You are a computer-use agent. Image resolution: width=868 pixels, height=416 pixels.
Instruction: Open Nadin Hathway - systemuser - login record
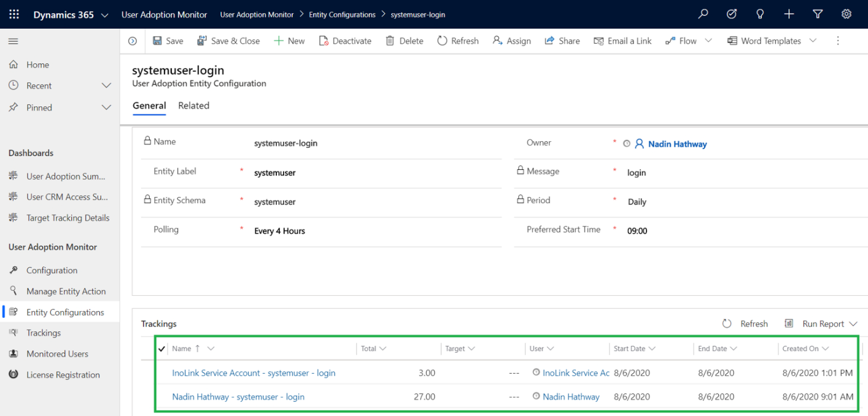point(238,397)
